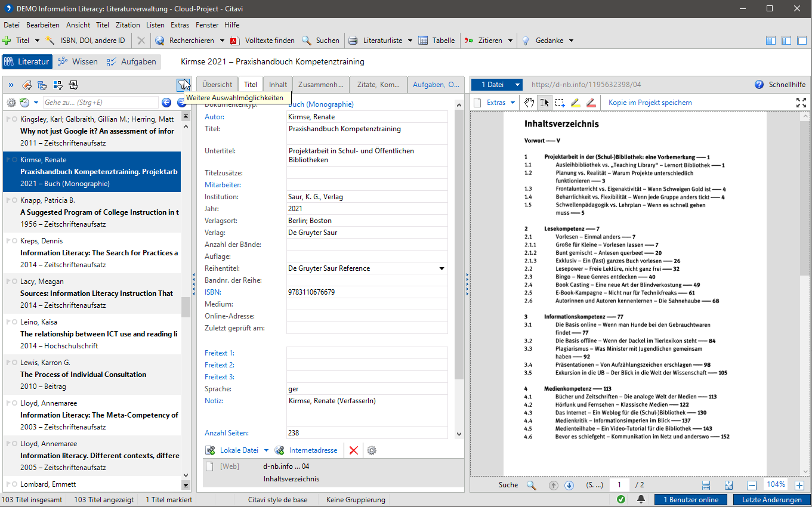Click the import filter arrow icon
The image size is (812, 507).
(x=74, y=85)
